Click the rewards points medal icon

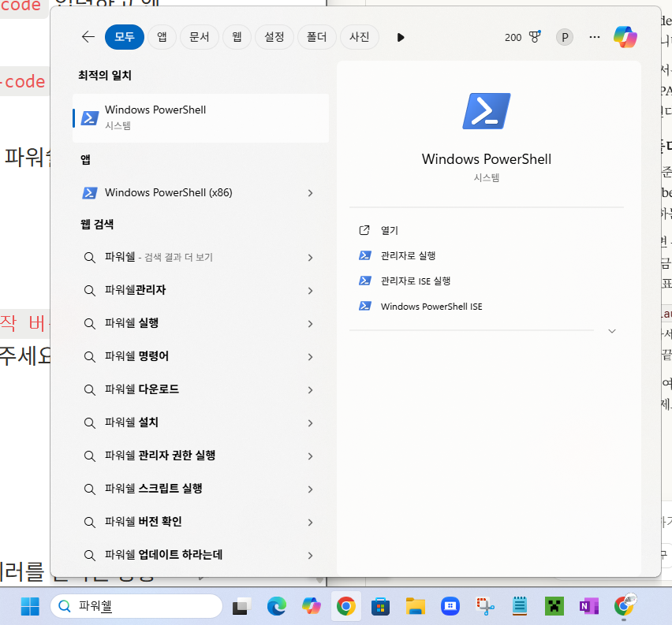coord(535,37)
